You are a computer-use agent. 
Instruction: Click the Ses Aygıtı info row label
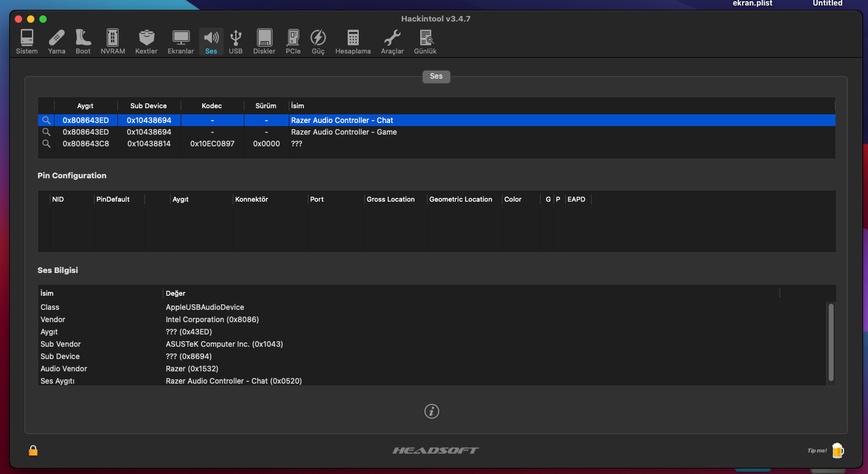click(x=57, y=381)
